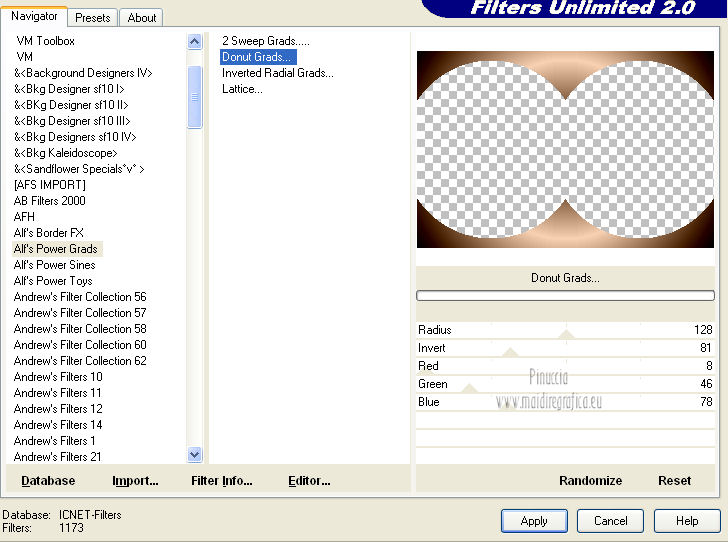Open the Presets tab
728x542 pixels.
pyautogui.click(x=92, y=18)
